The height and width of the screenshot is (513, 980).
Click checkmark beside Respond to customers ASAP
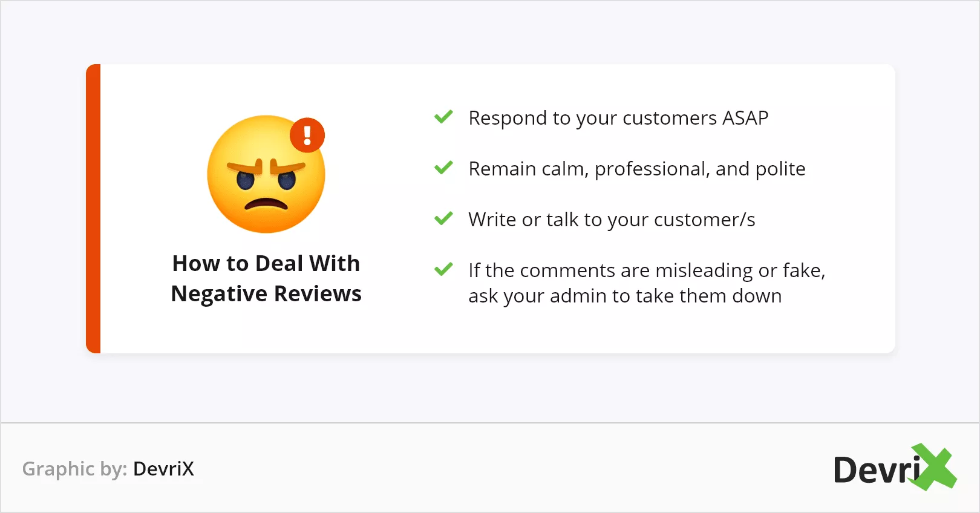[x=443, y=117]
